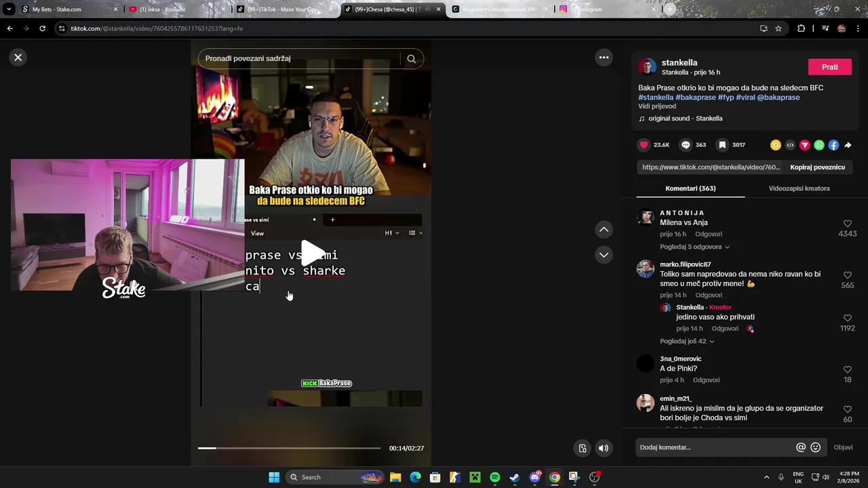Open original sound - Stankella link
The width and height of the screenshot is (868, 488).
(685, 119)
